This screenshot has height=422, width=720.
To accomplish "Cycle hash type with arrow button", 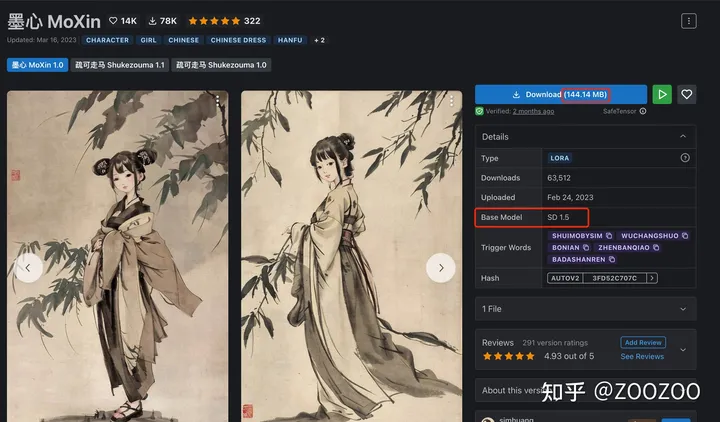I will [x=652, y=278].
